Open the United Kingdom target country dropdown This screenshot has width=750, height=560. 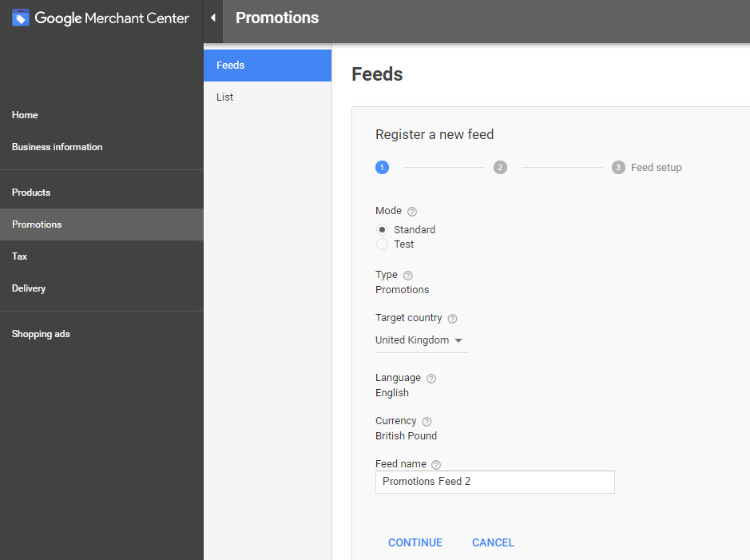point(420,340)
